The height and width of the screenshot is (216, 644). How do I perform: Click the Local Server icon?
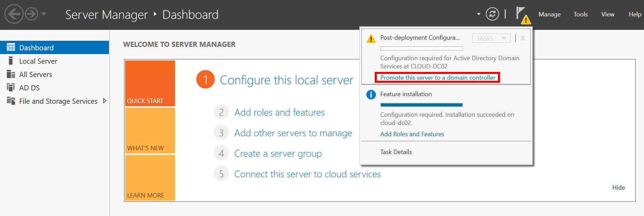[11, 61]
